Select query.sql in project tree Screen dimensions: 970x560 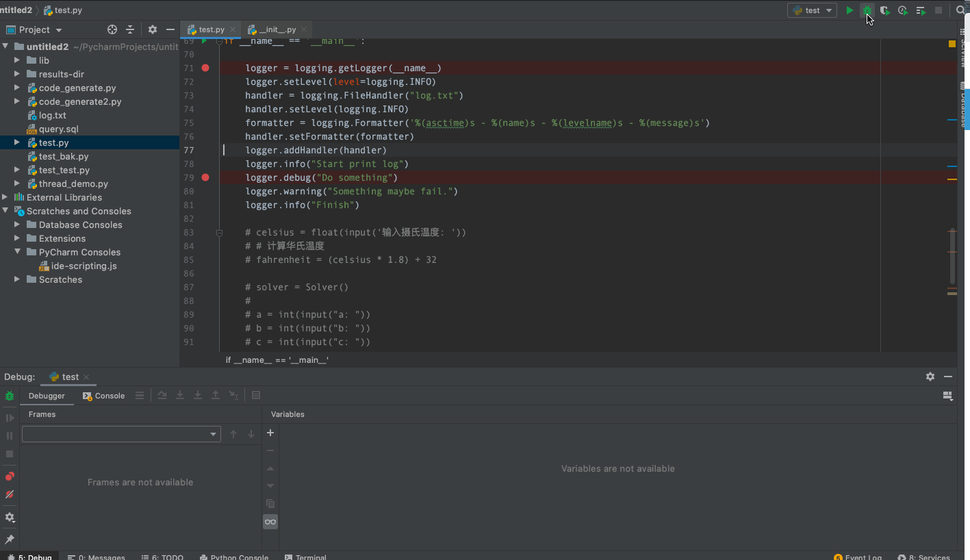coord(59,129)
